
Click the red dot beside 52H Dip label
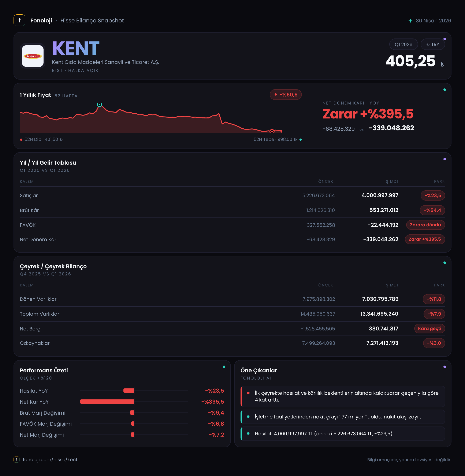(21, 140)
